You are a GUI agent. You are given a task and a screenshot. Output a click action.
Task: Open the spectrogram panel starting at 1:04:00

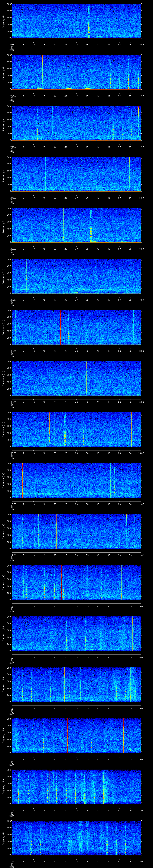[76, 174]
